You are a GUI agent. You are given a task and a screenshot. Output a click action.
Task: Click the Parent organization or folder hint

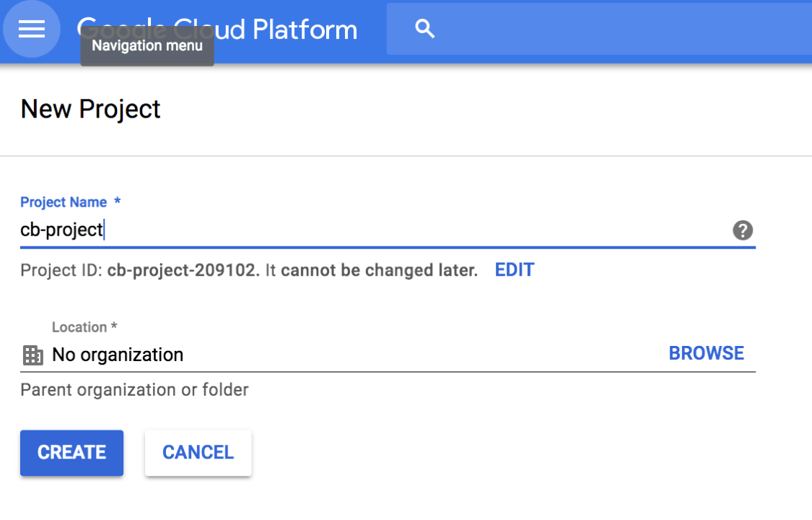point(135,389)
